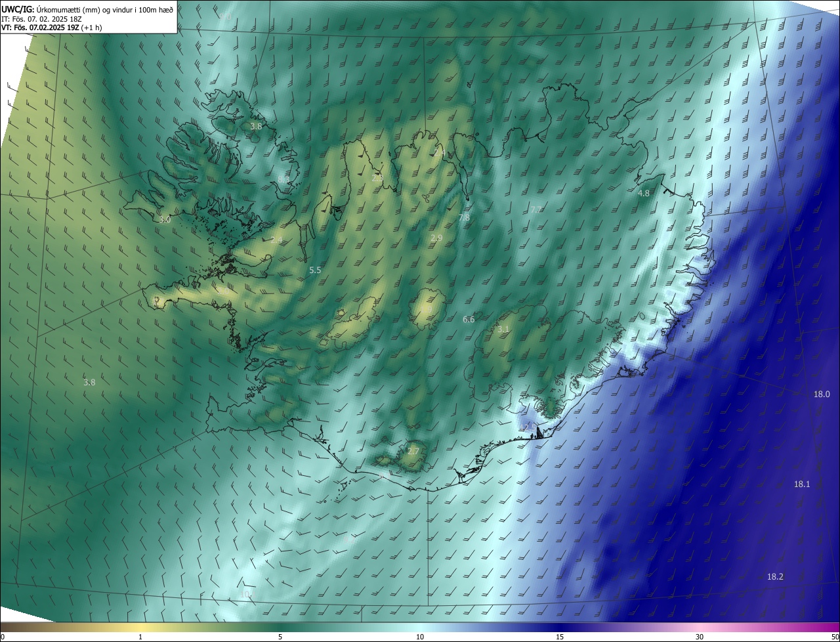Select the 2.4 value near the north coast
The height and width of the screenshot is (642, 840).
(x=440, y=152)
